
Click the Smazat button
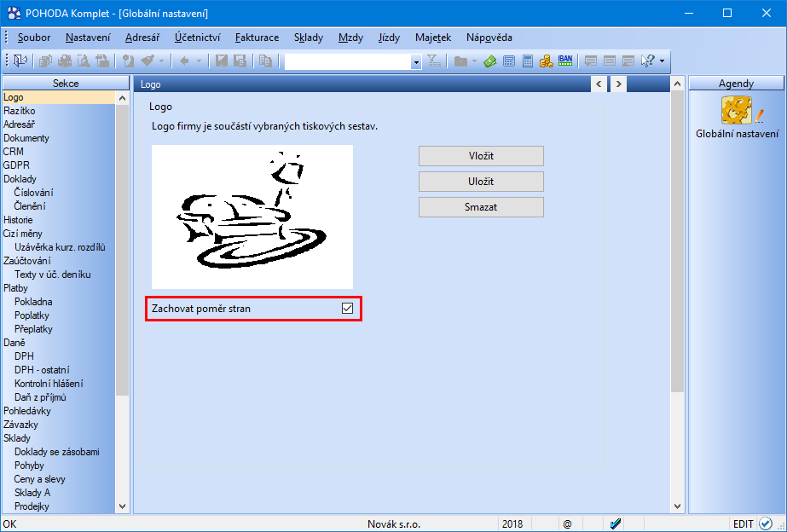[x=482, y=207]
